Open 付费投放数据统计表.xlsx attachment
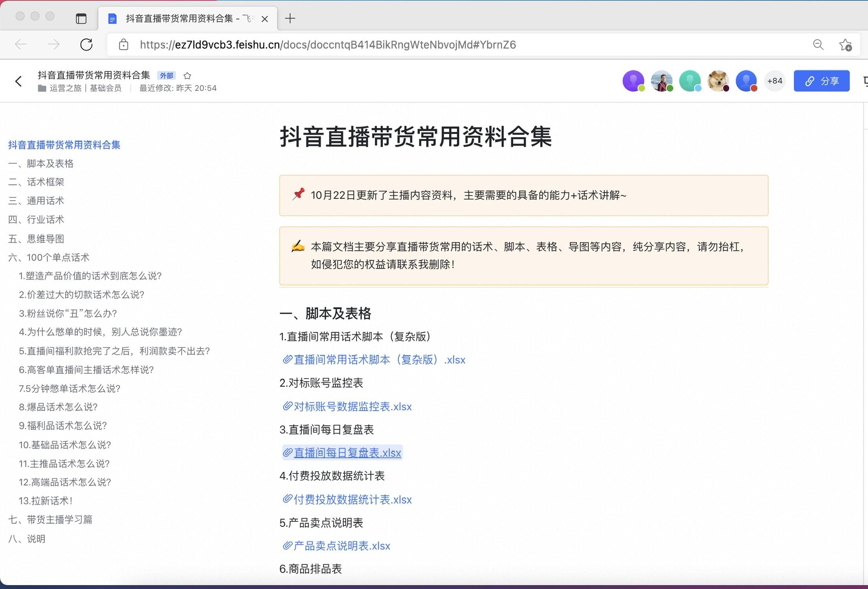 pyautogui.click(x=352, y=499)
